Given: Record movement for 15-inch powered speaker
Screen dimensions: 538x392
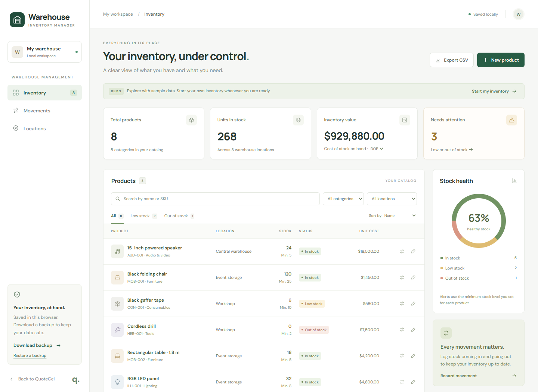Looking at the screenshot, I should pyautogui.click(x=402, y=251).
